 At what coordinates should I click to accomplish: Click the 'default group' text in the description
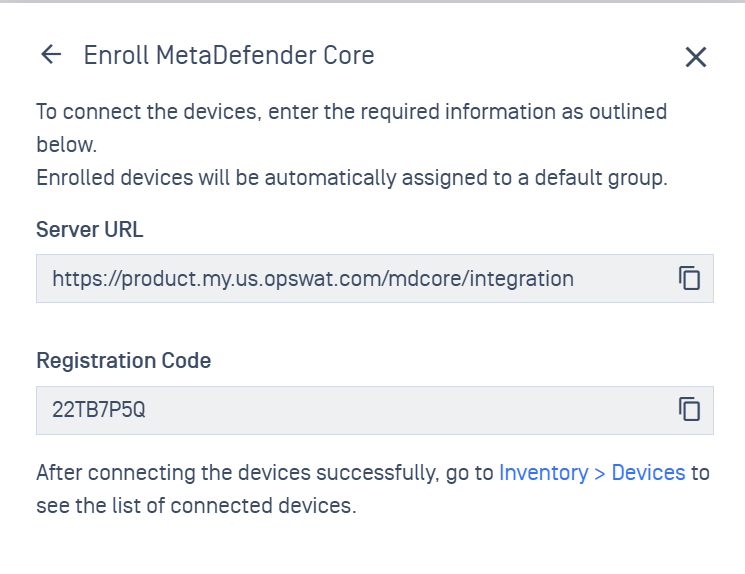[601, 178]
